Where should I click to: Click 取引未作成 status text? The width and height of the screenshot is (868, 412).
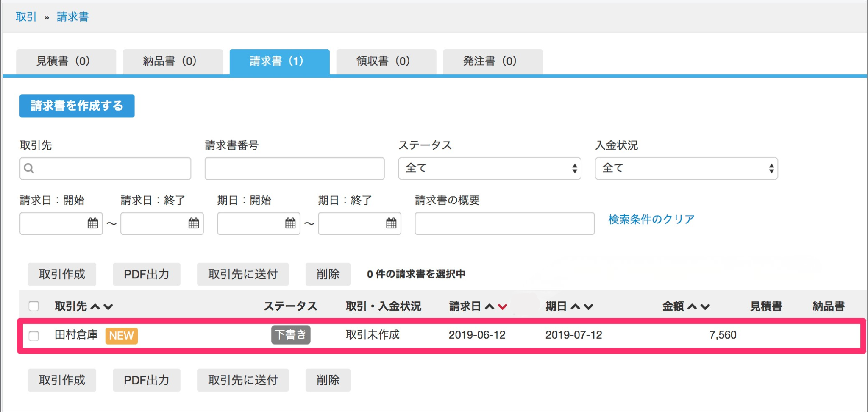373,335
